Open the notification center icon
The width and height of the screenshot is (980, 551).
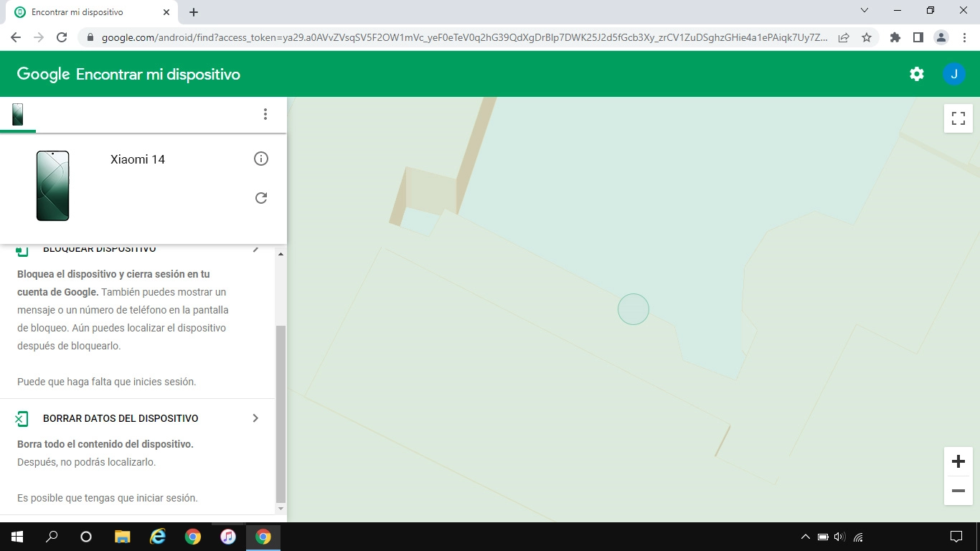pyautogui.click(x=956, y=537)
